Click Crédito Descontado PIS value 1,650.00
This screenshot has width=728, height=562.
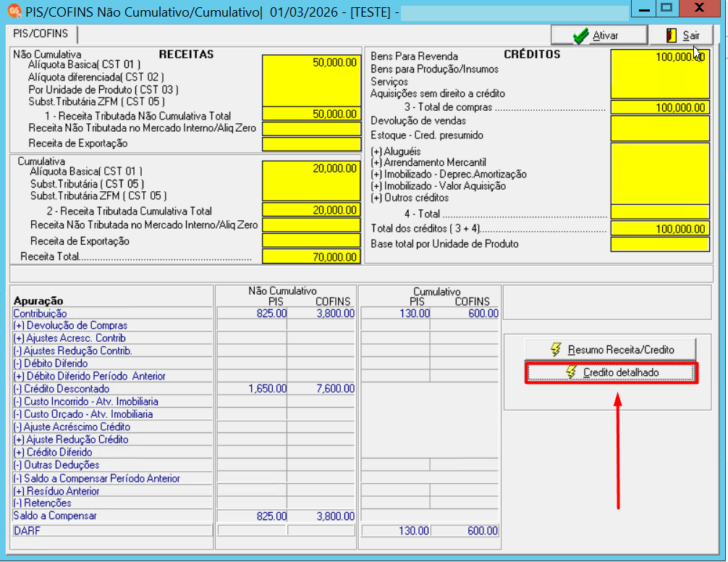coord(268,389)
